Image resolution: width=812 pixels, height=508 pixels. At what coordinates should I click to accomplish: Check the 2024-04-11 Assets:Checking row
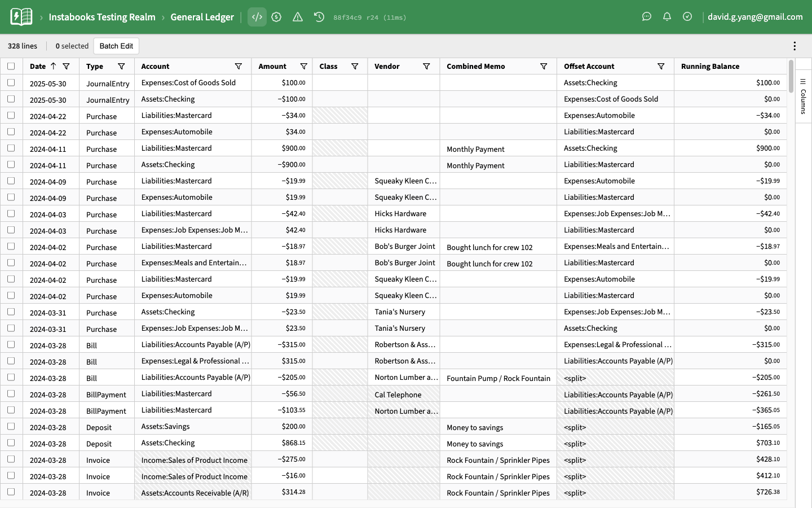(x=11, y=164)
